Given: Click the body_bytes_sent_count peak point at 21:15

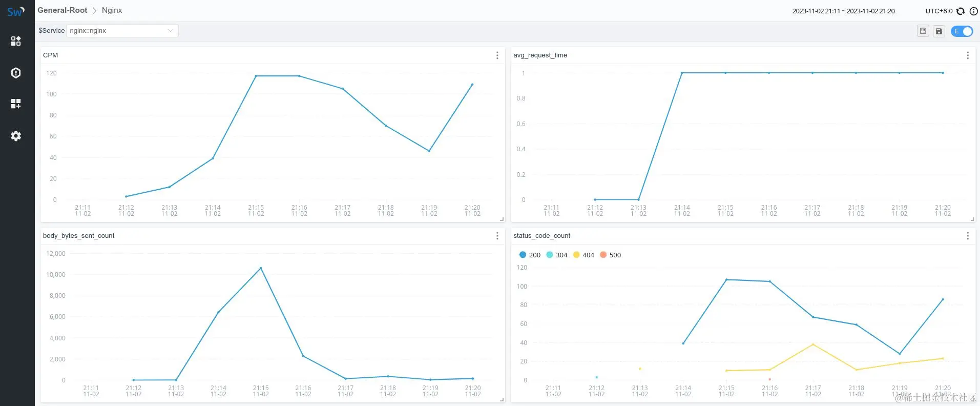Looking at the screenshot, I should (261, 268).
